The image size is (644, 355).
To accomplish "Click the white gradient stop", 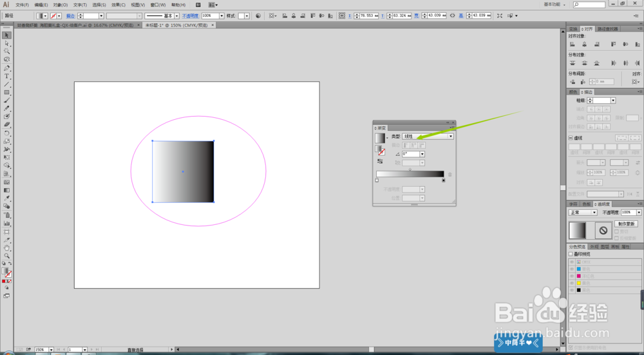I will [377, 180].
